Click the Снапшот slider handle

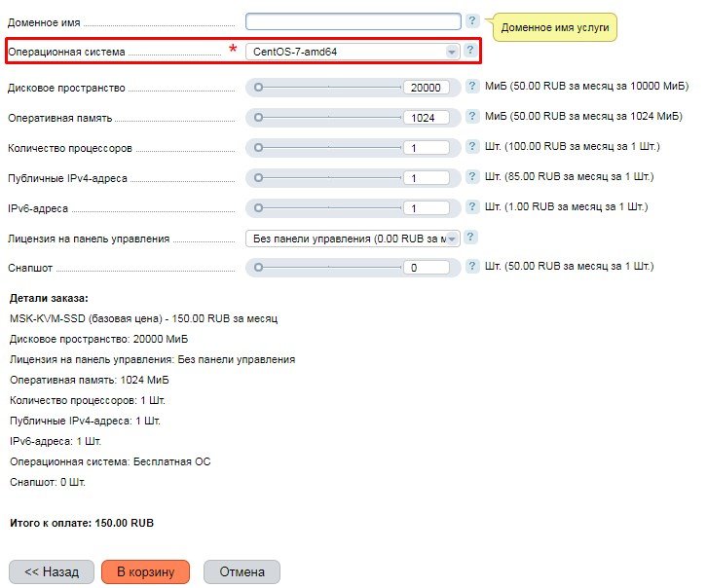click(259, 267)
